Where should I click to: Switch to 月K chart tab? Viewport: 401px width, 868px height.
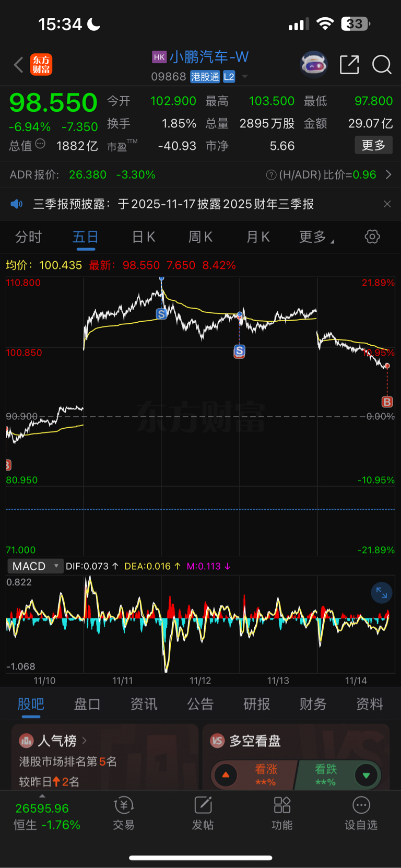[x=258, y=237]
